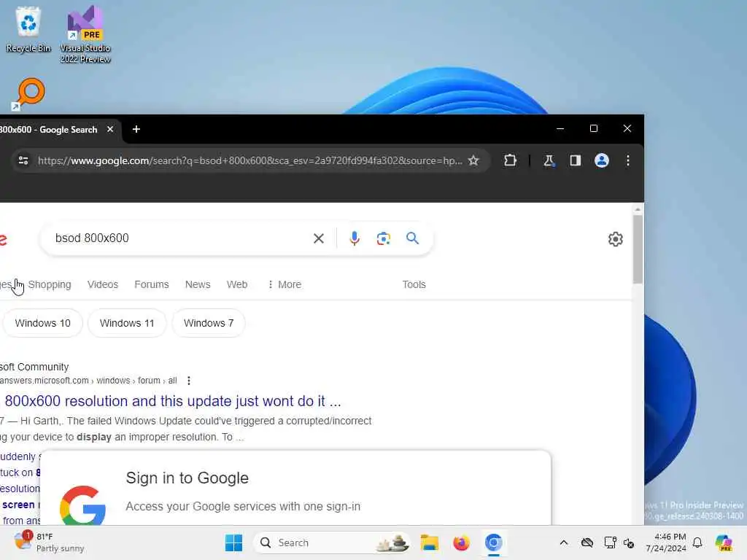
Task: Open the weather widget showing 81°F
Action: tap(49, 542)
